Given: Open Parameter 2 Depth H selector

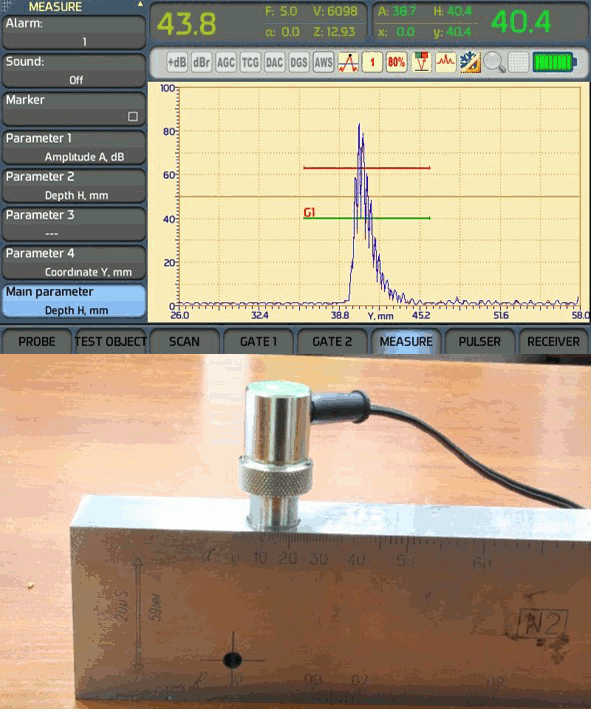Looking at the screenshot, I should pyautogui.click(x=74, y=186).
